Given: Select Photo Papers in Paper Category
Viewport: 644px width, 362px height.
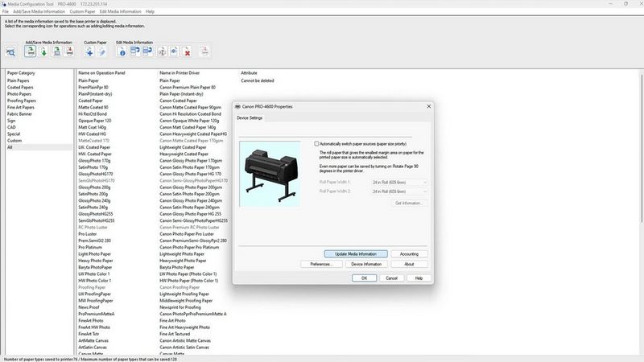Looking at the screenshot, I should [x=19, y=93].
